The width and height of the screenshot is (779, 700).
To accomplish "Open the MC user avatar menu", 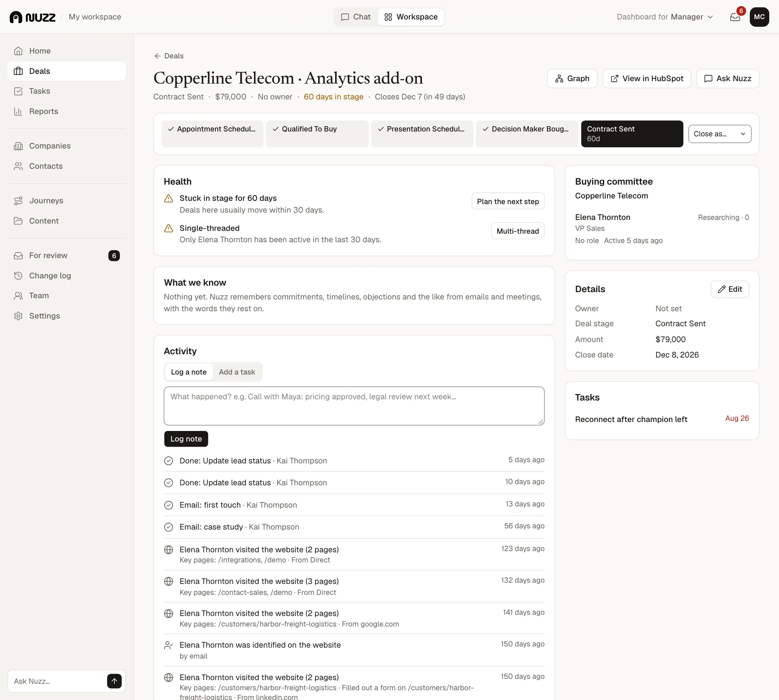I will point(759,17).
